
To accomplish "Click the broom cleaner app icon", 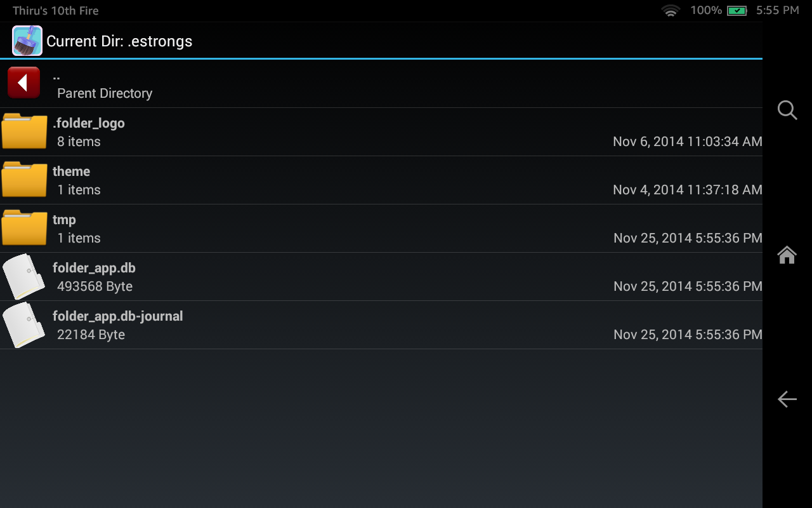I will click(27, 41).
